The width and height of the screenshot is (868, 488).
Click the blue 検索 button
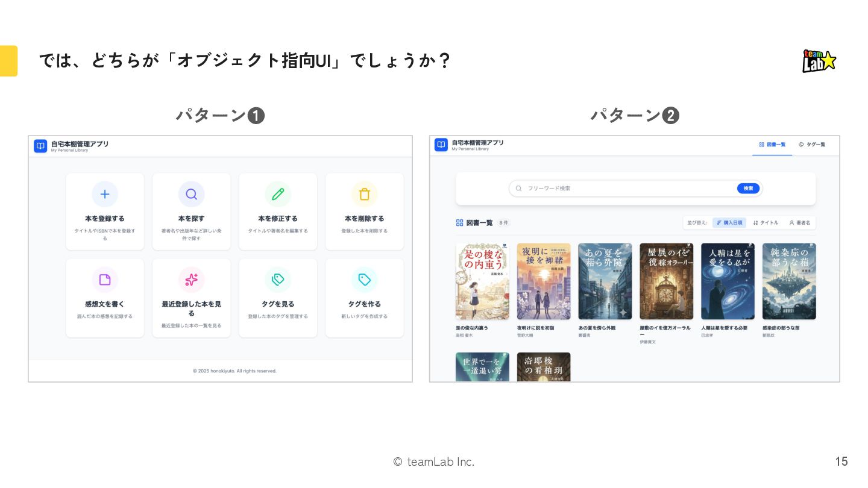coord(748,189)
